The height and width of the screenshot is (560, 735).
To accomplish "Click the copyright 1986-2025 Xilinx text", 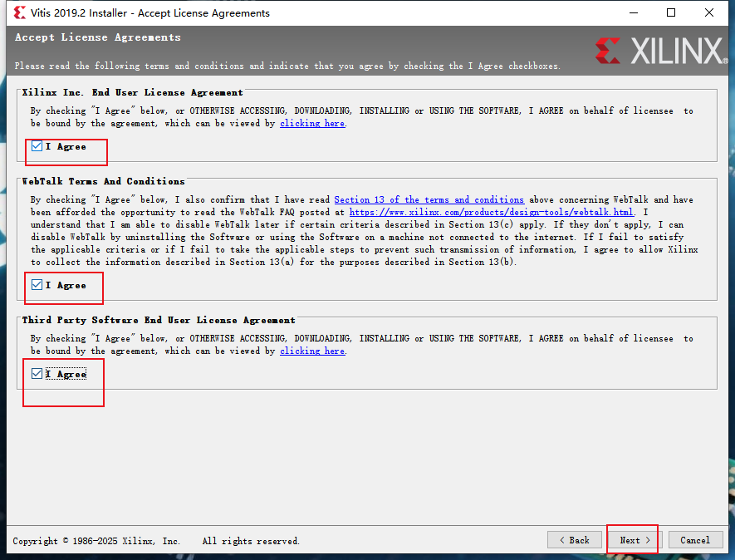I will tap(96, 541).
